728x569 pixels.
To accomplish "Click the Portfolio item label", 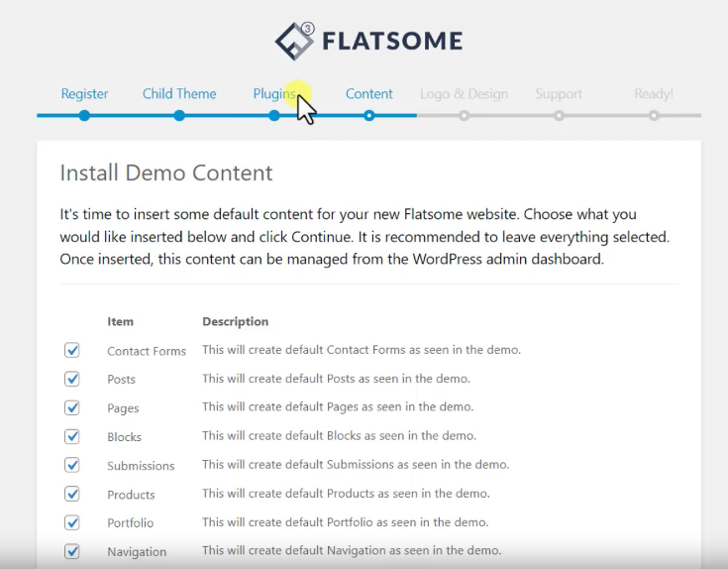I will tap(131, 523).
